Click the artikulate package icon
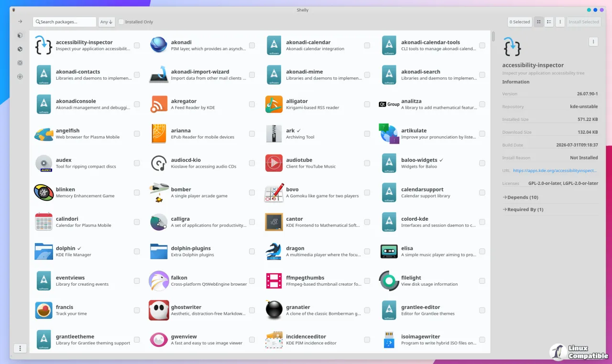Image resolution: width=612 pixels, height=364 pixels. (x=389, y=134)
